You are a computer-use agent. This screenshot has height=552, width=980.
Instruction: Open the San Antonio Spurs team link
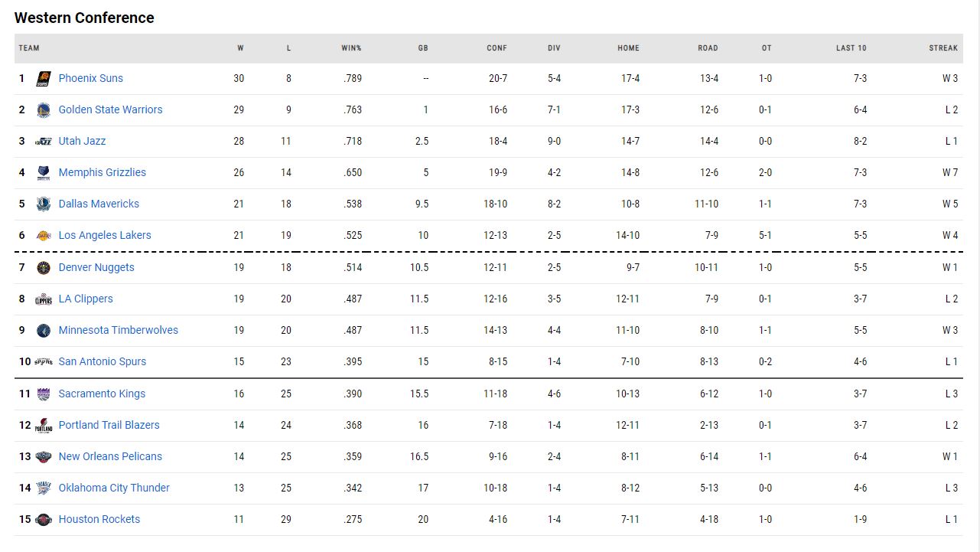pos(102,361)
